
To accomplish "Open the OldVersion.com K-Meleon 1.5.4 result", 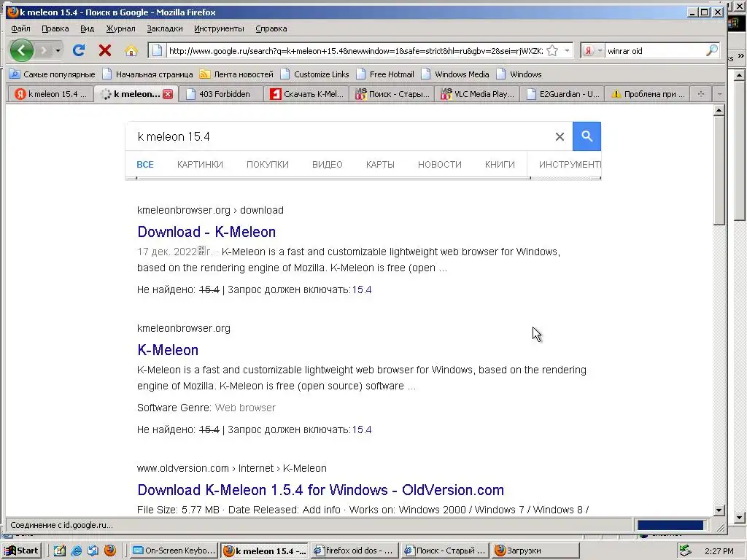I will 321,490.
